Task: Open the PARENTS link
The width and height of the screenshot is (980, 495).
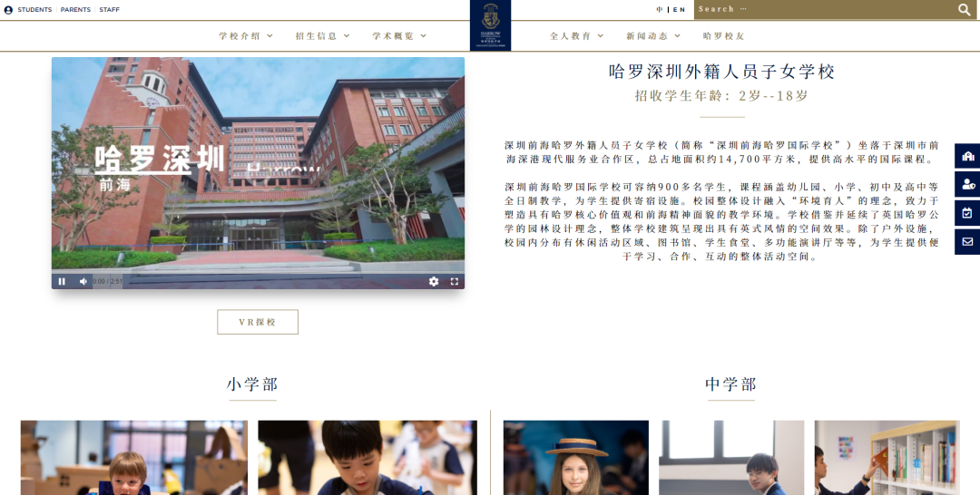Action: click(x=75, y=10)
